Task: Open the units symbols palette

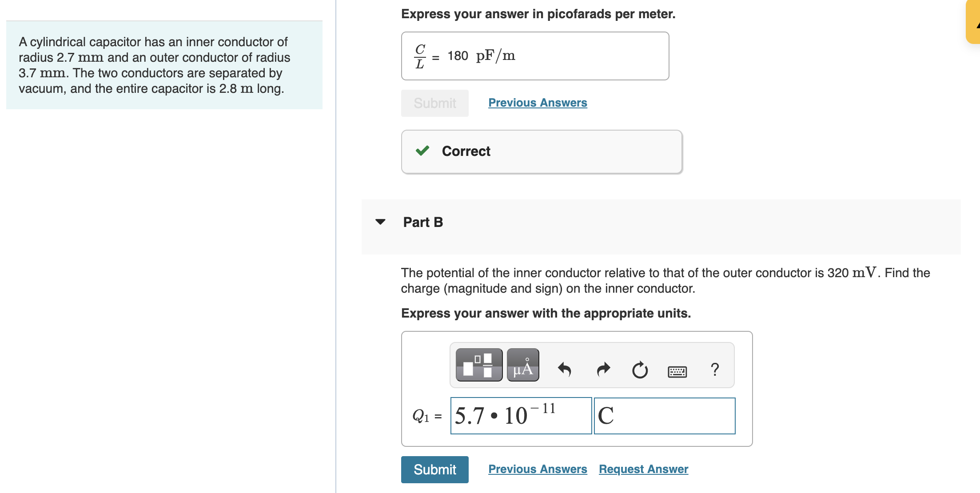Action: (523, 365)
